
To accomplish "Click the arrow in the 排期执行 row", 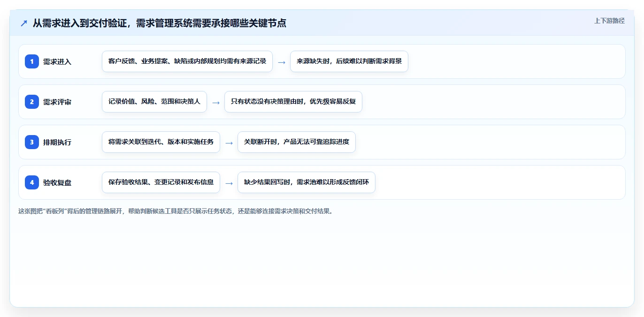I will 229,143.
